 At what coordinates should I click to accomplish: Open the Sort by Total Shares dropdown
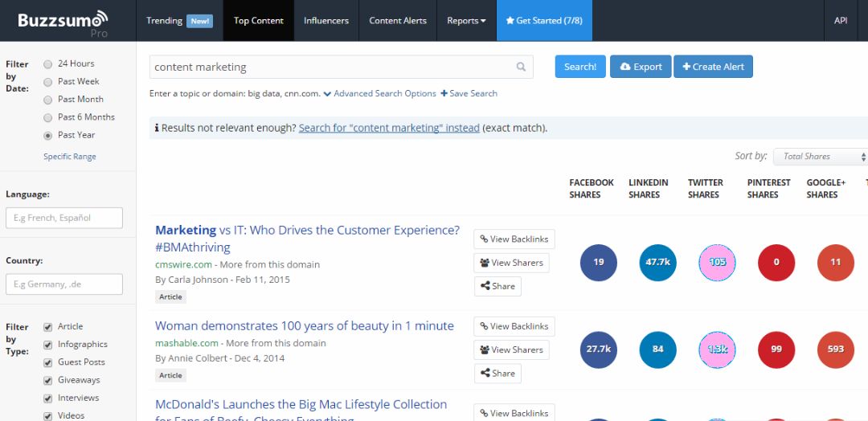point(821,157)
